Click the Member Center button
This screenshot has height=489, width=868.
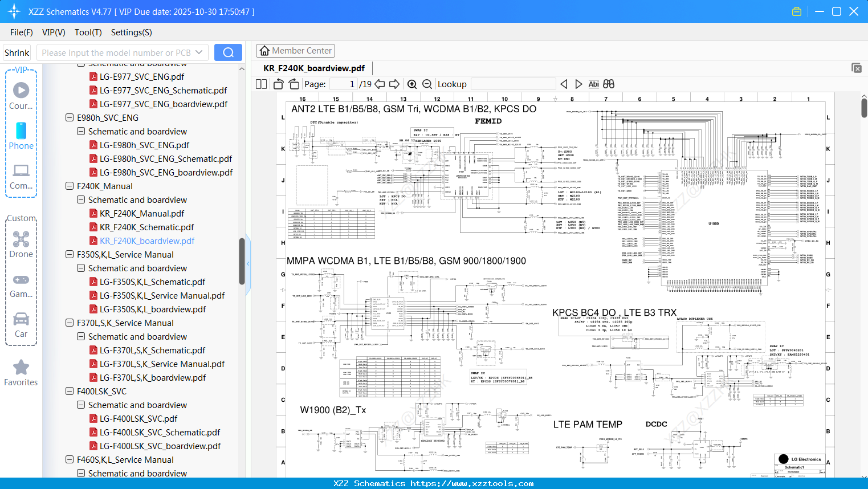coord(295,50)
